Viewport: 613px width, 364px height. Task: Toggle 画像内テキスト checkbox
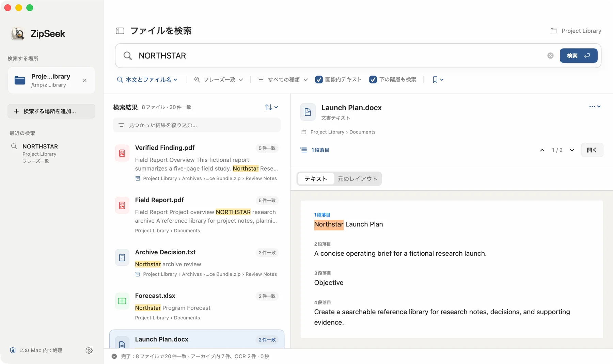click(319, 80)
